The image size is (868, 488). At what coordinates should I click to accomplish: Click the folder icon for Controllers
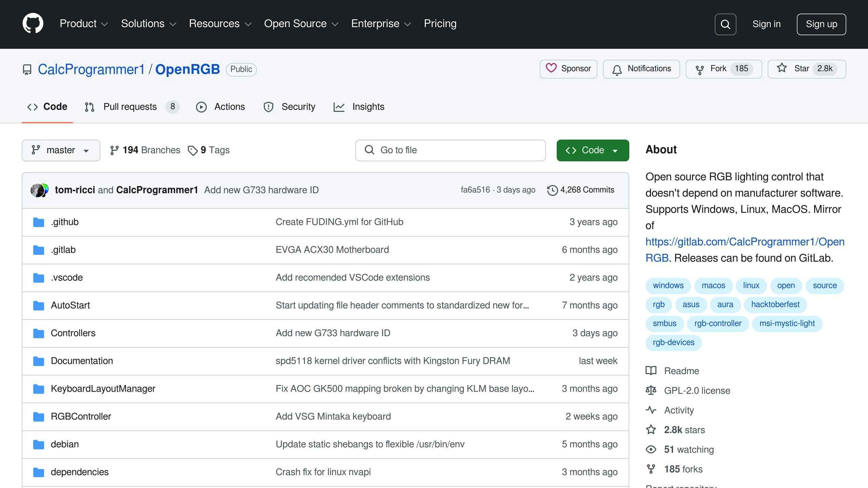click(39, 333)
